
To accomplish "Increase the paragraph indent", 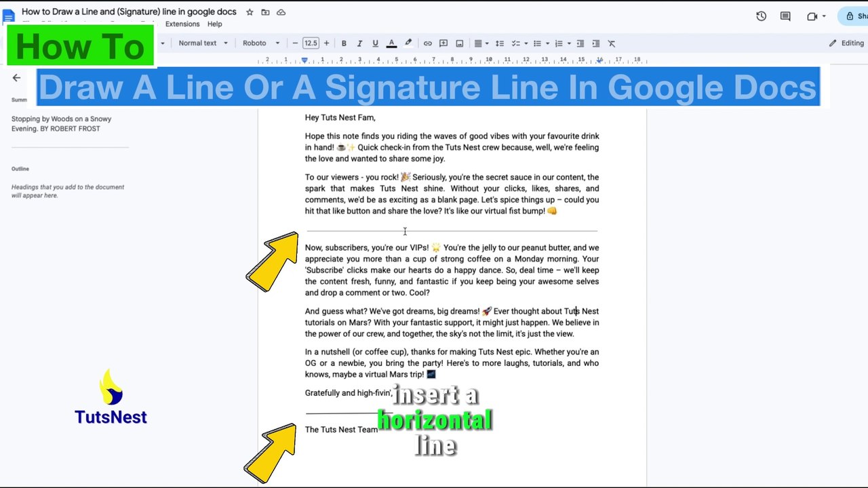I will (x=596, y=43).
